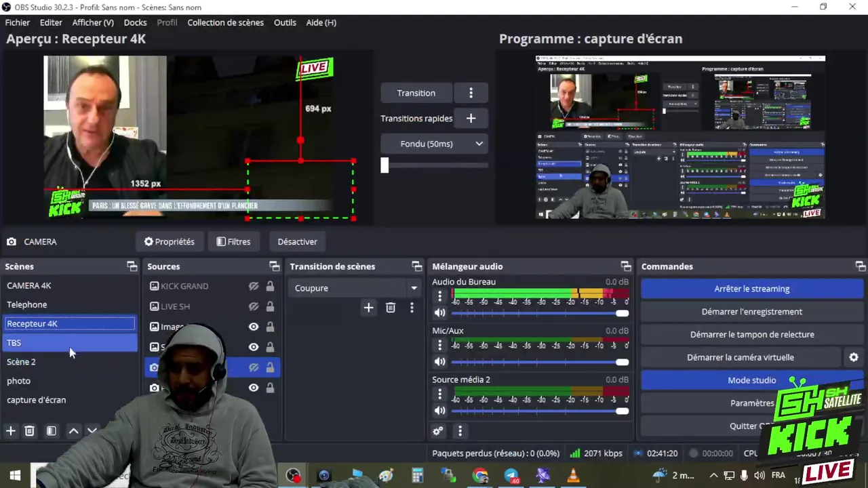Open advanced audio properties gears icon
The image size is (868, 488).
(438, 431)
